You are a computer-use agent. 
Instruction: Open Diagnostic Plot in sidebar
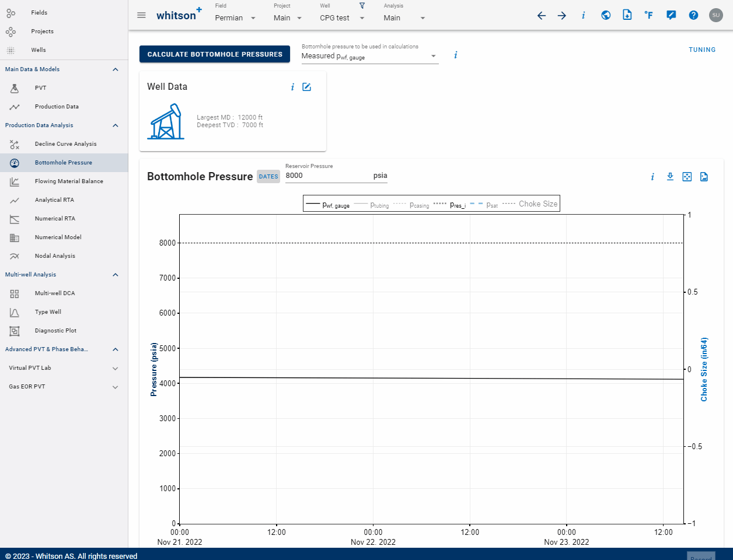coord(64,331)
